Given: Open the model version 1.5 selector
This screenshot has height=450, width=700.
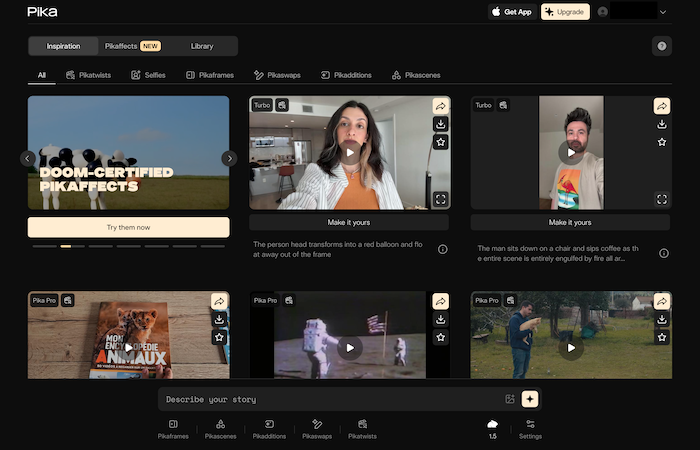Looking at the screenshot, I should (x=492, y=429).
